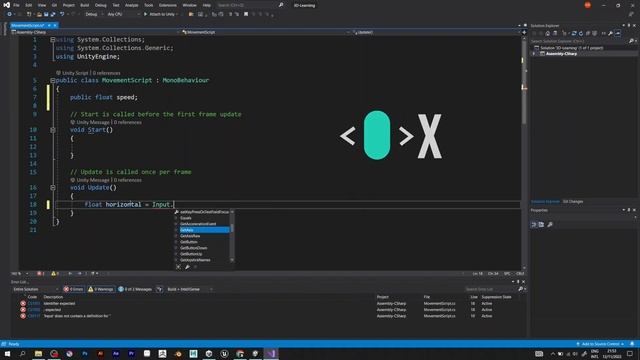640x360 pixels.
Task: Collapse the using directives block
Action: [x=53, y=40]
